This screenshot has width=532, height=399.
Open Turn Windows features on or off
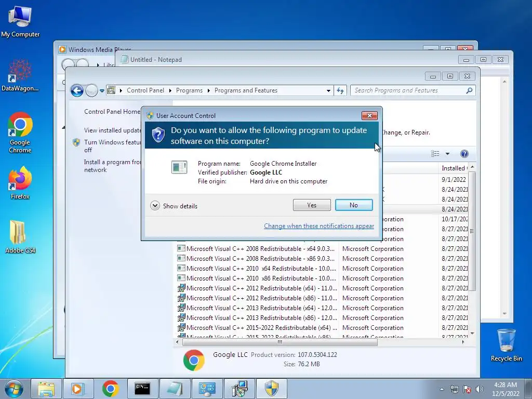pos(113,146)
